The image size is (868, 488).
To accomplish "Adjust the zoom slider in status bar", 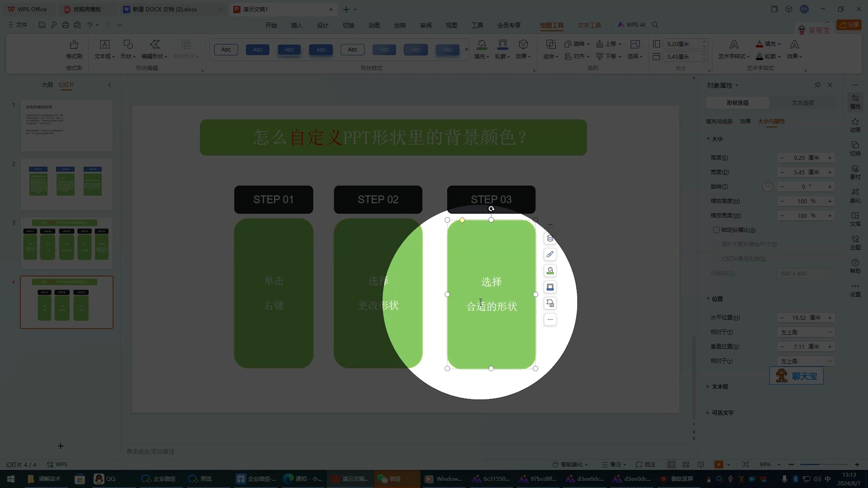I will click(x=822, y=465).
